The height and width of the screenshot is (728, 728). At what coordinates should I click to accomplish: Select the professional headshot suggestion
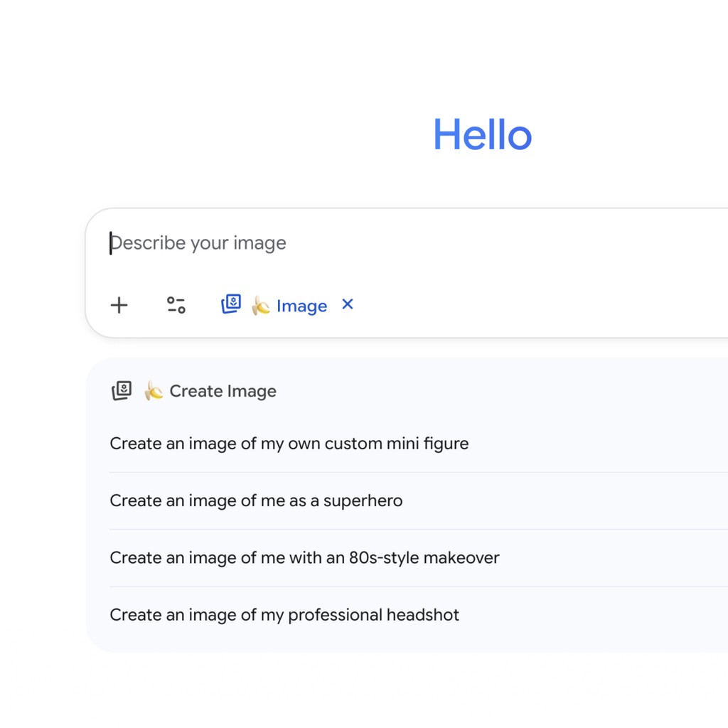coord(284,615)
